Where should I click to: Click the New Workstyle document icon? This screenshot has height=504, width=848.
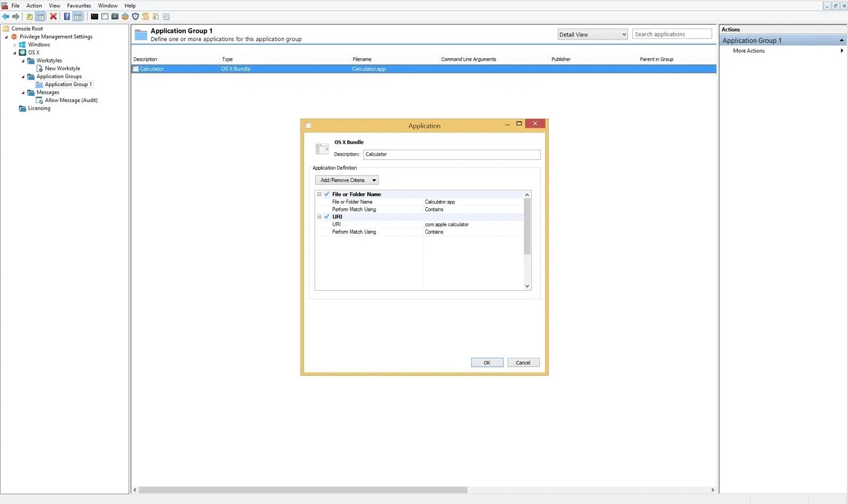coord(40,68)
